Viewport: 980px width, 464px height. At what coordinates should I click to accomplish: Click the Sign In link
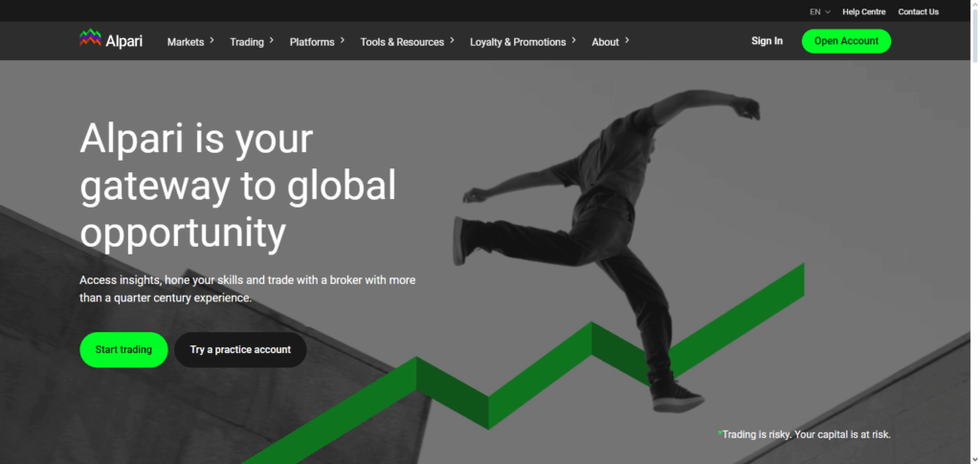point(767,41)
